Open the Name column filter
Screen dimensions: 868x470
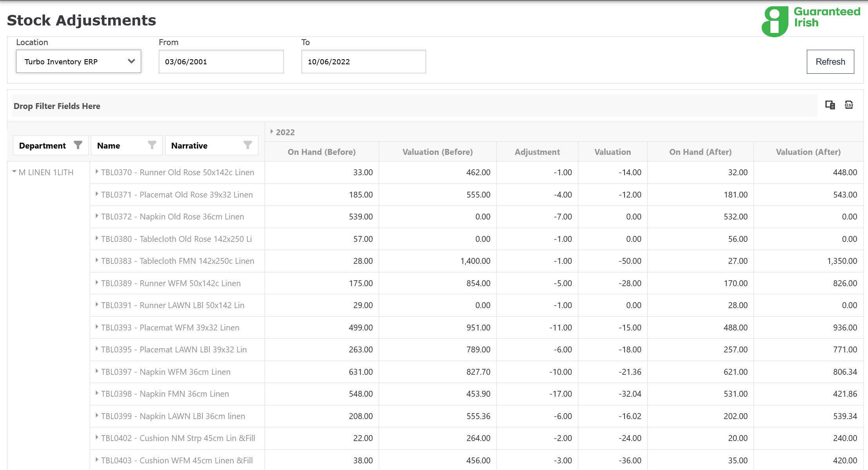click(x=152, y=145)
